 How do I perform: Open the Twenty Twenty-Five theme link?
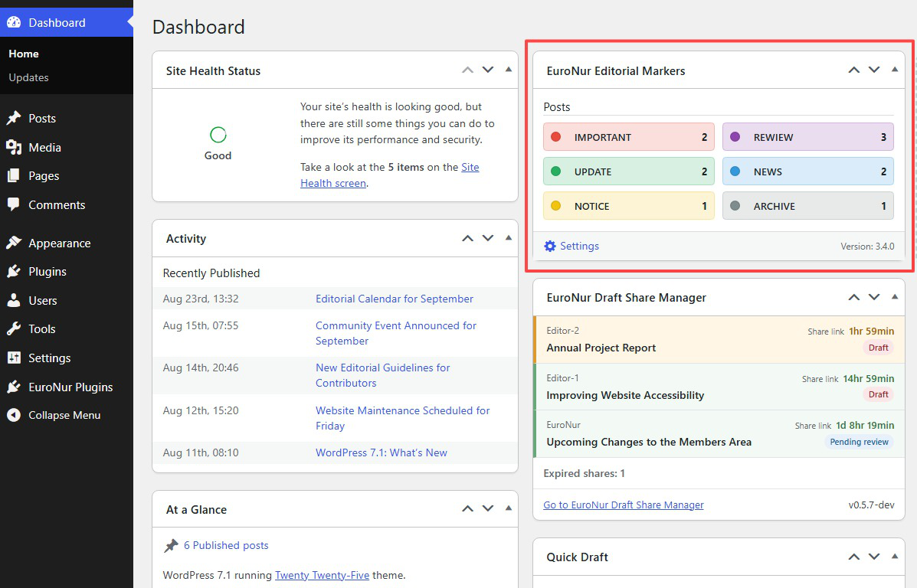[322, 575]
